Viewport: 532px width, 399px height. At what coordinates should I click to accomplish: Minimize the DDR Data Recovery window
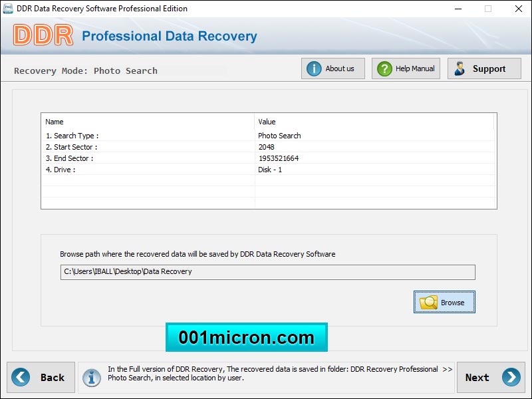458,9
